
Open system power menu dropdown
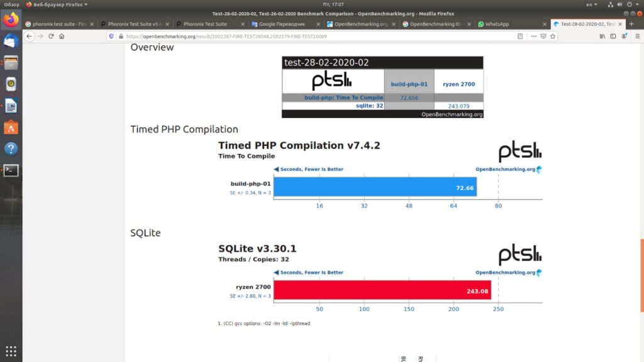pos(633,4)
